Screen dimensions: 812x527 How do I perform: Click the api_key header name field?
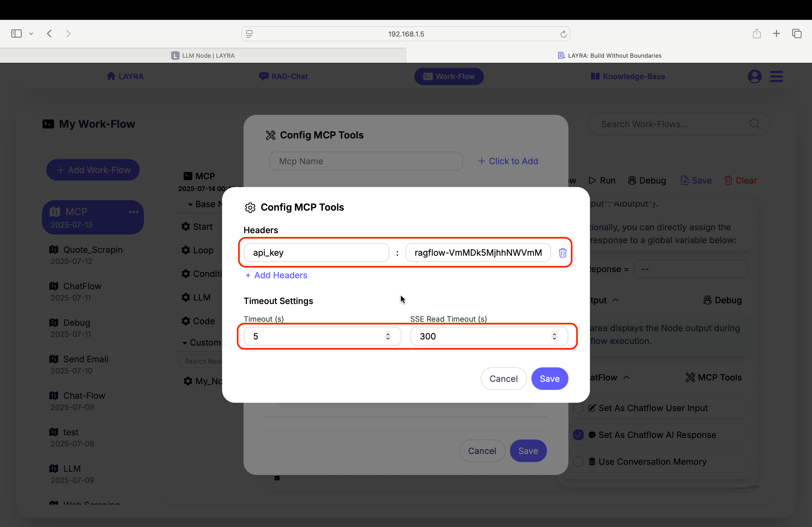pos(316,252)
